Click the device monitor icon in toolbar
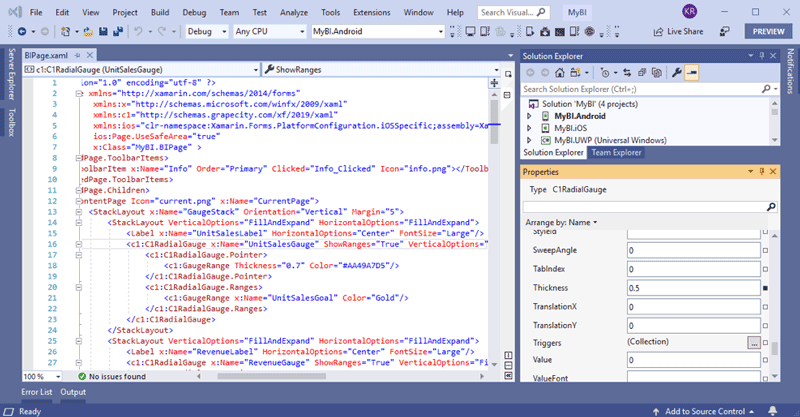Image resolution: width=800 pixels, height=417 pixels. pos(470,32)
